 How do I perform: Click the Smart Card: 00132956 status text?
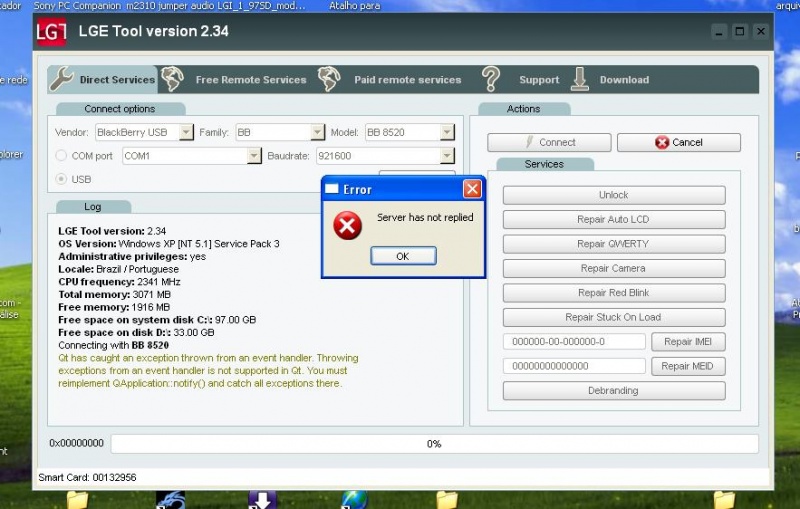(x=87, y=477)
